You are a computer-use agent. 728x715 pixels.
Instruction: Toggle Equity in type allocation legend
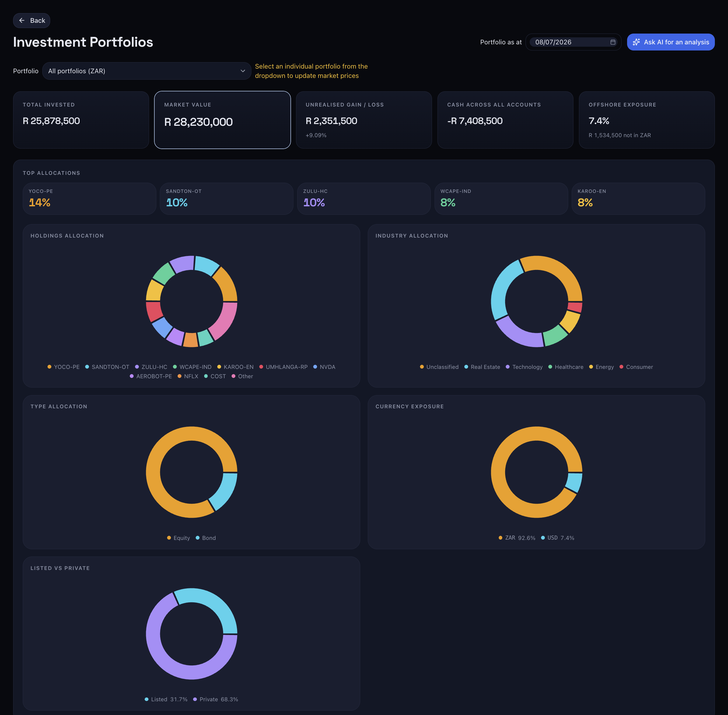pos(178,538)
